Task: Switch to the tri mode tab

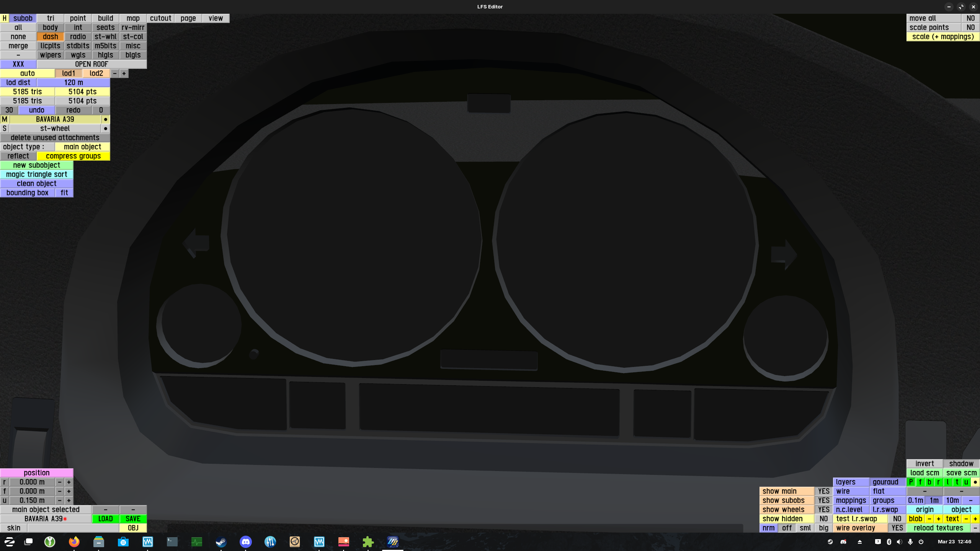Action: [51, 18]
